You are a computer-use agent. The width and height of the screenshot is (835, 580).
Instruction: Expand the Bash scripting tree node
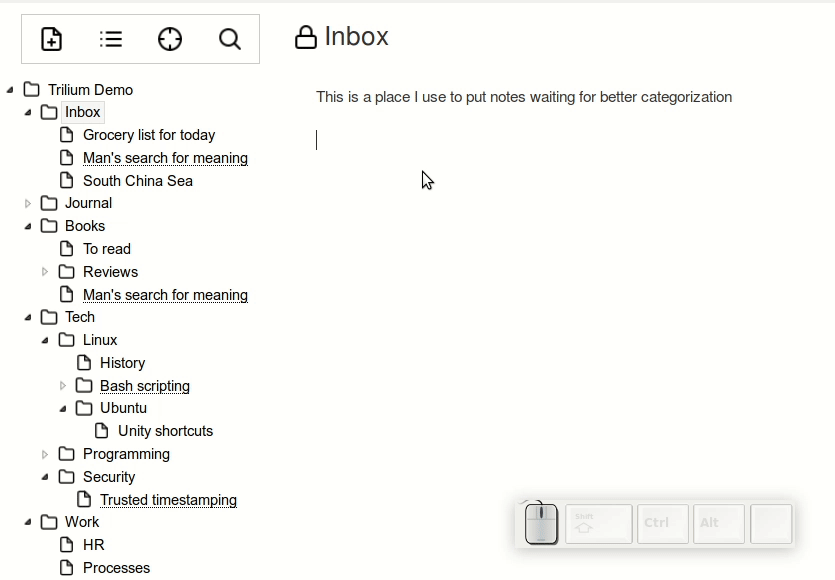coord(63,386)
